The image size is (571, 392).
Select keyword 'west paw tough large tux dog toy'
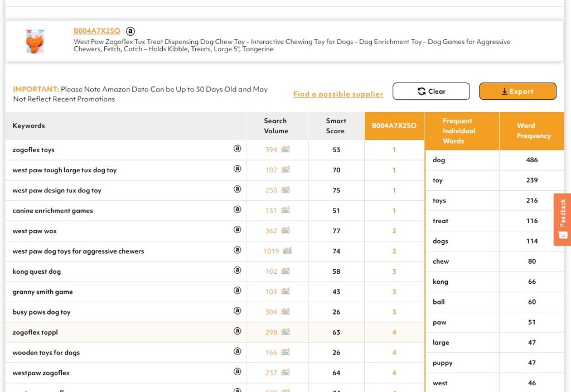(x=65, y=170)
